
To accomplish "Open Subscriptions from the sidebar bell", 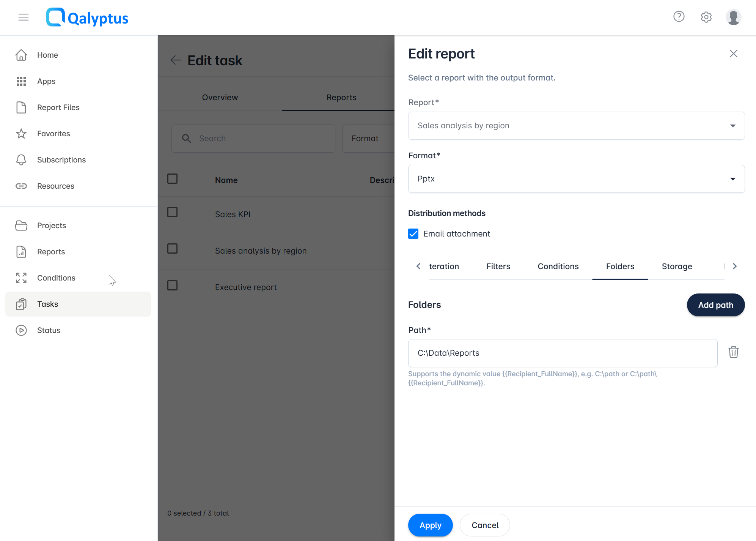I will click(61, 160).
